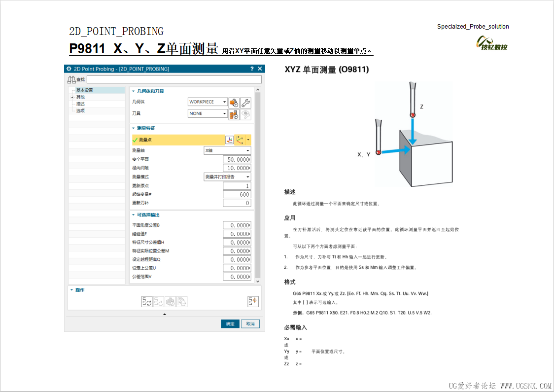
Task: Click the 设定越程距离Q field
Action: (x=237, y=259)
